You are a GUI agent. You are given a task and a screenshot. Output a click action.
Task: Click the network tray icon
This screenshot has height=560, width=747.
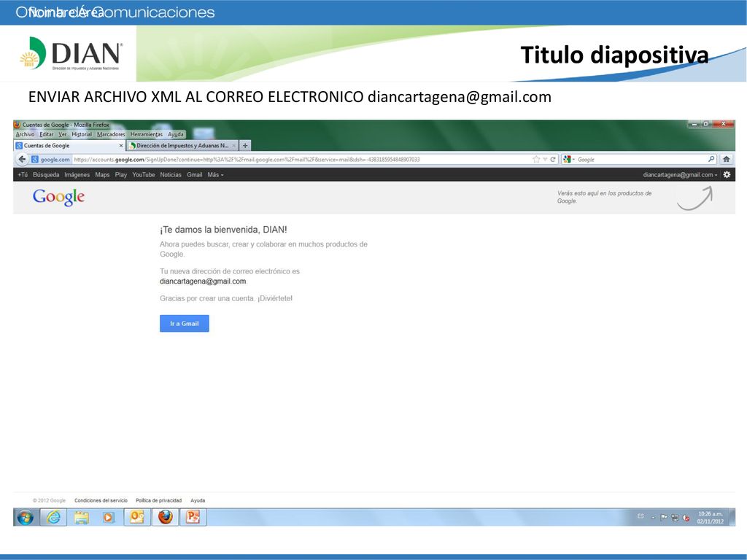675,518
